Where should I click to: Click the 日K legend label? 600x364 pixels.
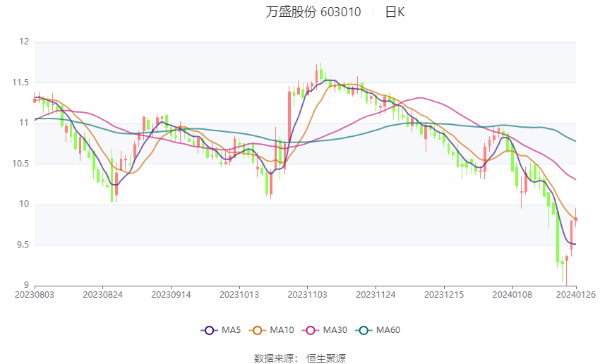point(395,12)
